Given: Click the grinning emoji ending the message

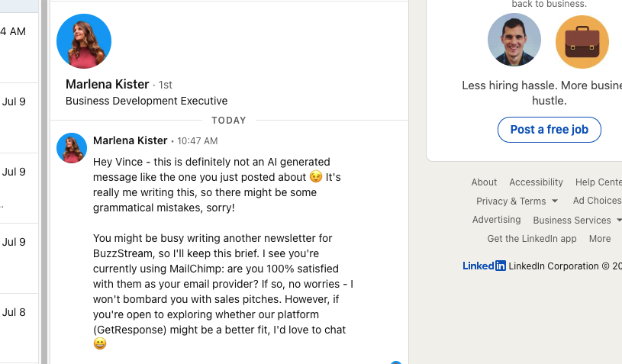Looking at the screenshot, I should 100,345.
